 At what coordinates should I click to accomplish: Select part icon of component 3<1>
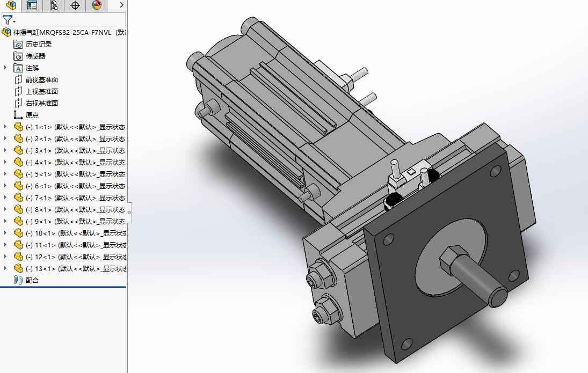tap(18, 151)
